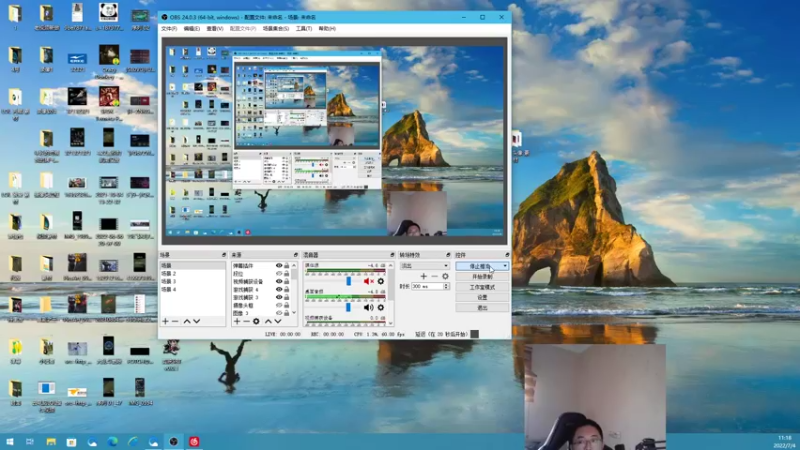Remove the transition with the minus icon
800x450 pixels.
point(434,277)
